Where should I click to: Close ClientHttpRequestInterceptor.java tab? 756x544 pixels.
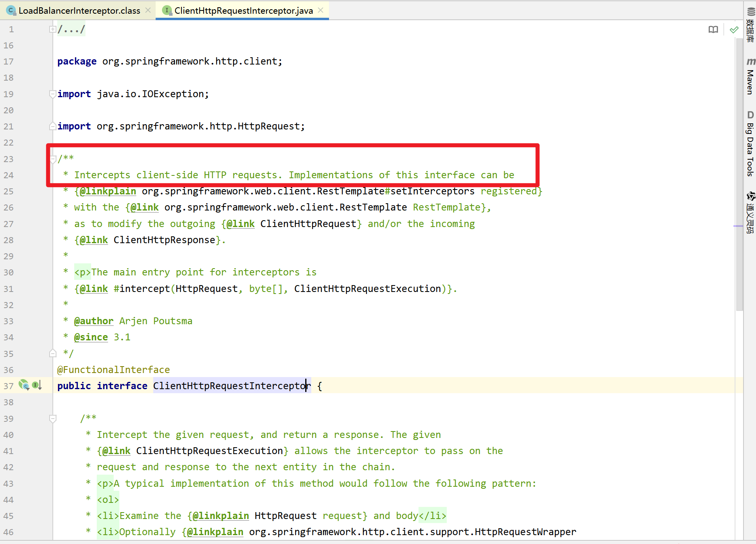click(x=321, y=10)
